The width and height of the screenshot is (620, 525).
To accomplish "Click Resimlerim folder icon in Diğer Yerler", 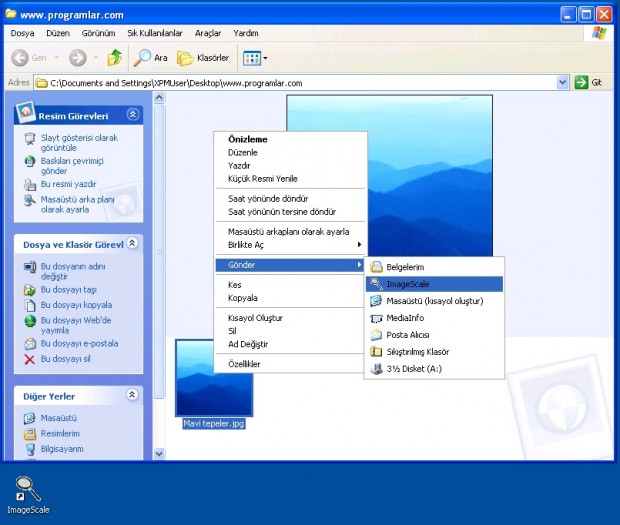I will click(30, 434).
